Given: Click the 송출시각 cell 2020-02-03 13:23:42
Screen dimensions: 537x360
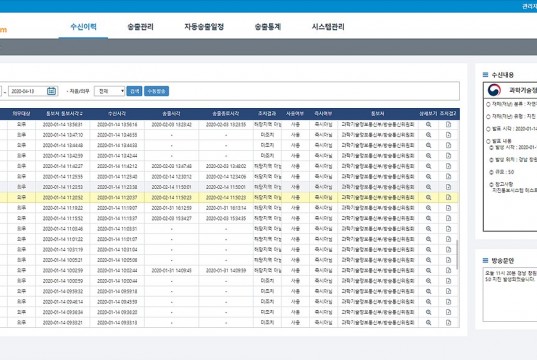Looking at the screenshot, I should [x=171, y=125].
